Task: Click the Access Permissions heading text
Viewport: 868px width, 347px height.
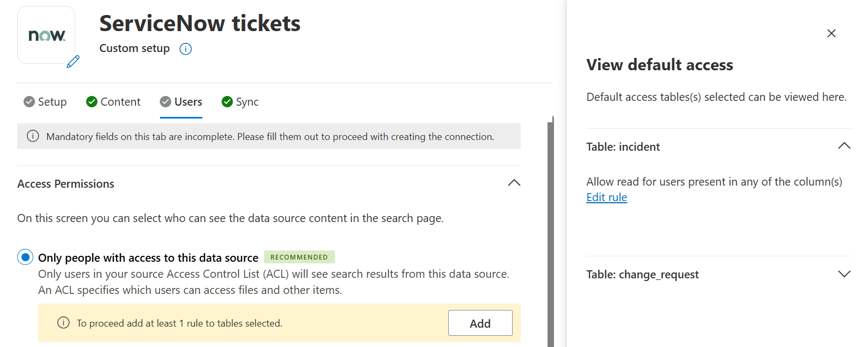Action: (x=66, y=184)
